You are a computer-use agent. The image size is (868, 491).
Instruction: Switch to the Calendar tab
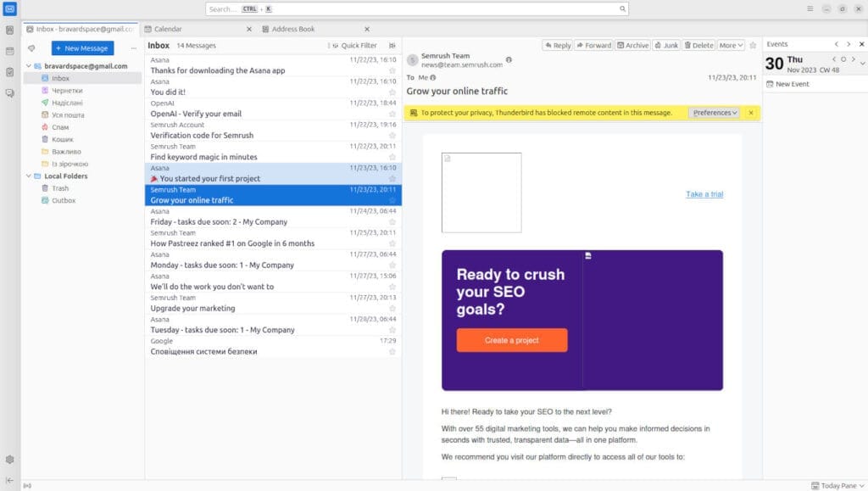[168, 29]
